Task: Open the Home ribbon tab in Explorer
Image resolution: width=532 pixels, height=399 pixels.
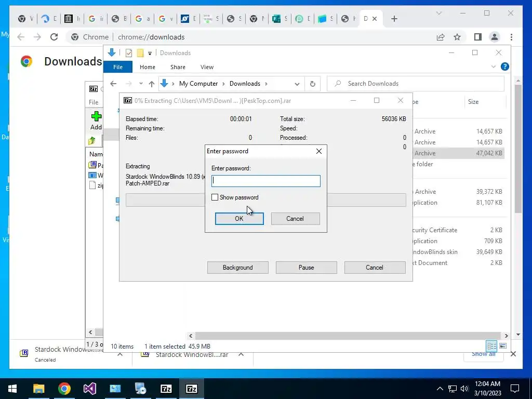Action: [147, 67]
